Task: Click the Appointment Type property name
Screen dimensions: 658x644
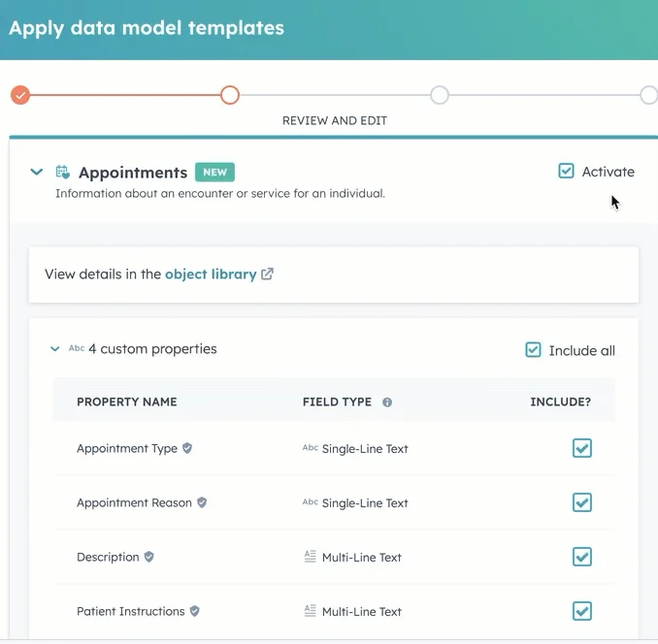Action: [x=127, y=449]
